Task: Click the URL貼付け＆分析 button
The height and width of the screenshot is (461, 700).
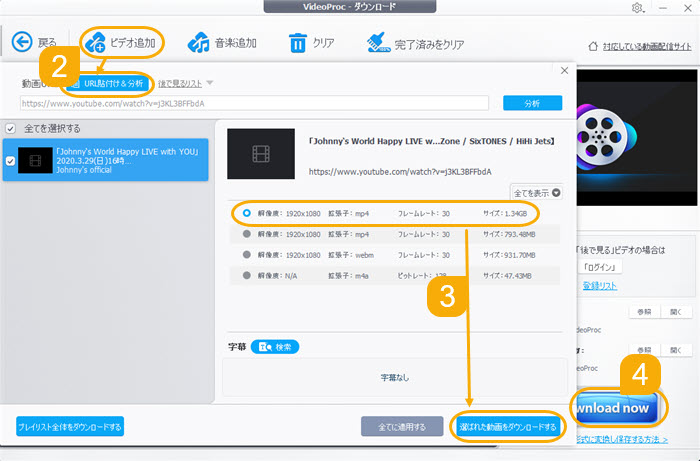Action: click(108, 83)
